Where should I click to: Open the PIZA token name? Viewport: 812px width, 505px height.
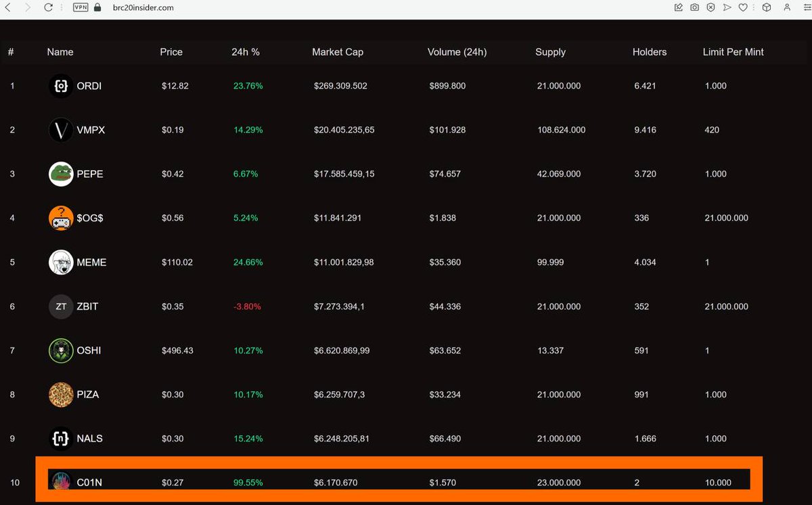[x=88, y=394]
